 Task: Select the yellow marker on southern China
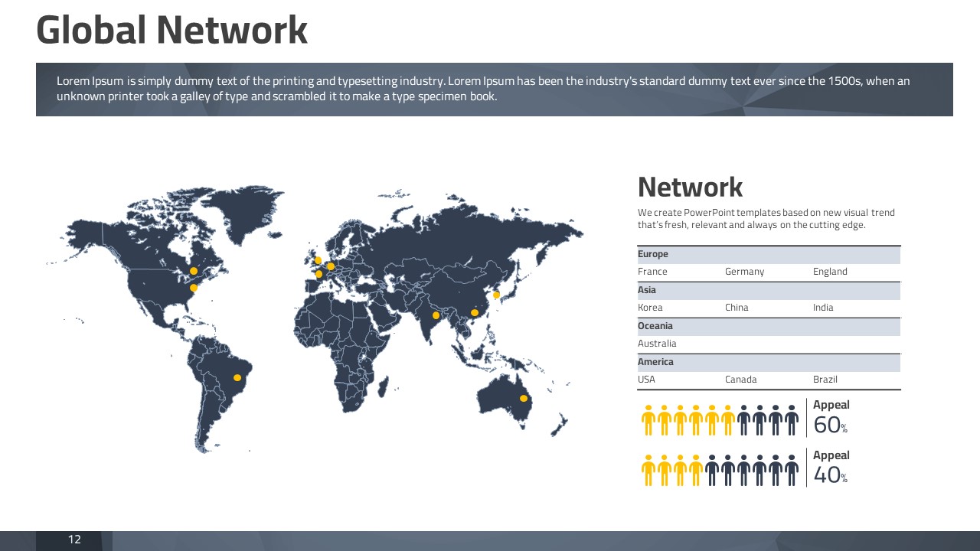(x=475, y=312)
